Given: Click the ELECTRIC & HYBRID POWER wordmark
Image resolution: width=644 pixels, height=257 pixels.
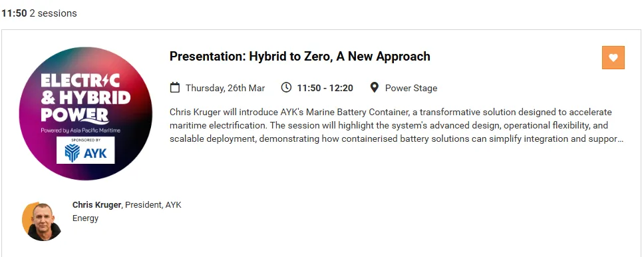Looking at the screenshot, I should click(85, 99).
